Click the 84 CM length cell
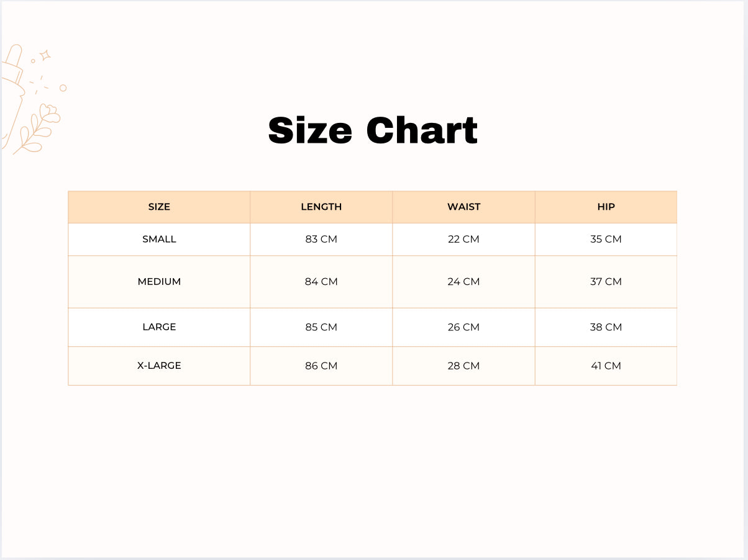Image resolution: width=748 pixels, height=560 pixels. click(321, 281)
